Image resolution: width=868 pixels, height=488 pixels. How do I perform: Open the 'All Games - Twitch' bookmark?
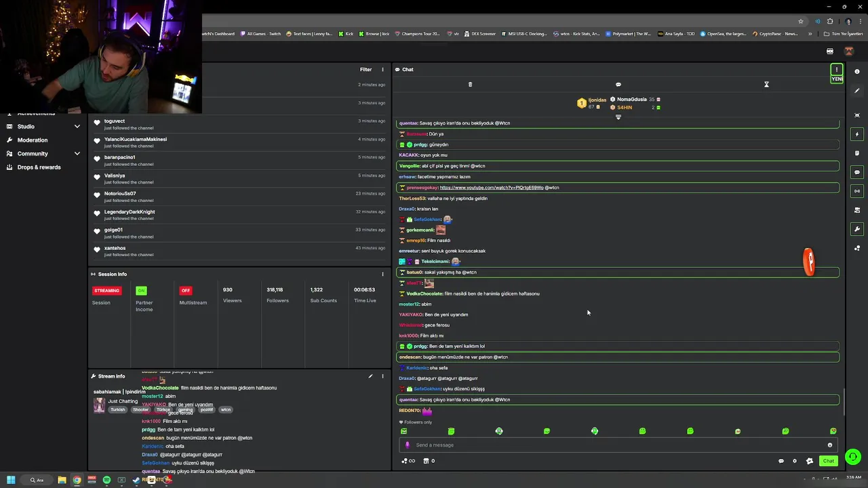[x=260, y=34]
